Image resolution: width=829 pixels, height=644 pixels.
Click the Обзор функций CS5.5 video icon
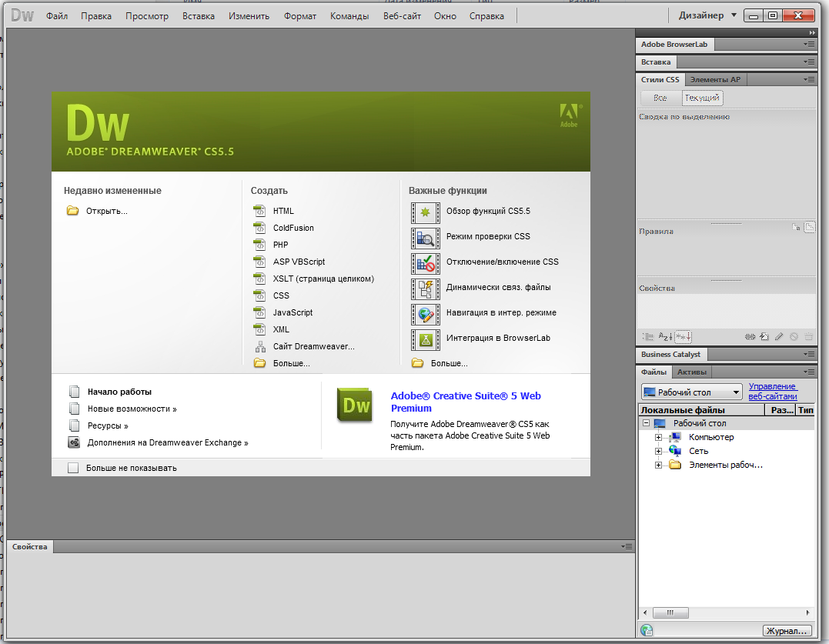click(x=426, y=213)
